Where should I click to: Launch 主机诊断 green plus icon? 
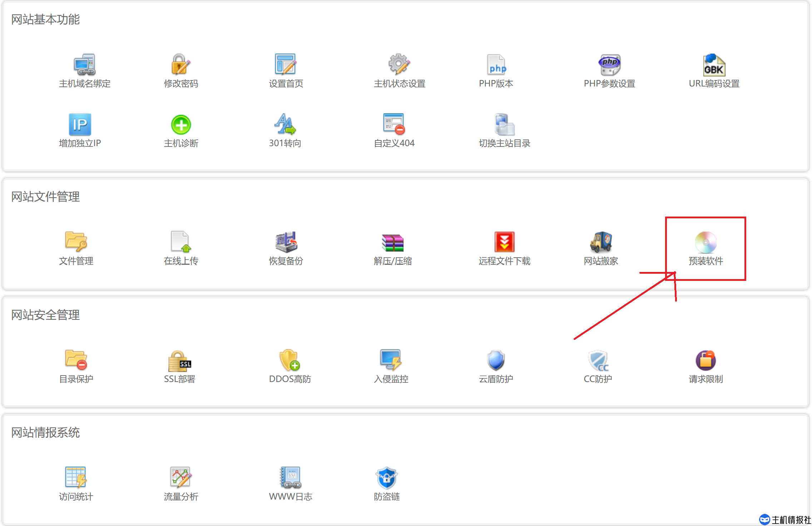(x=181, y=124)
